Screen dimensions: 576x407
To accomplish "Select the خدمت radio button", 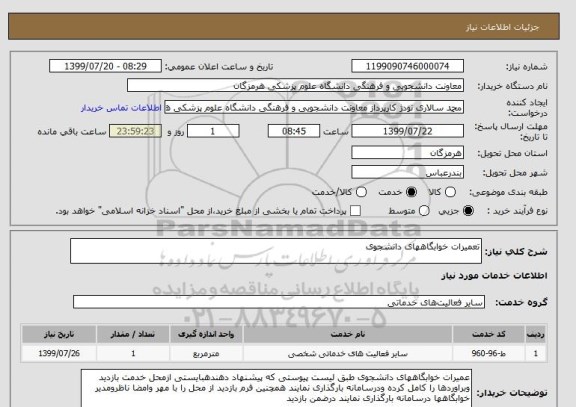I will (x=411, y=192).
